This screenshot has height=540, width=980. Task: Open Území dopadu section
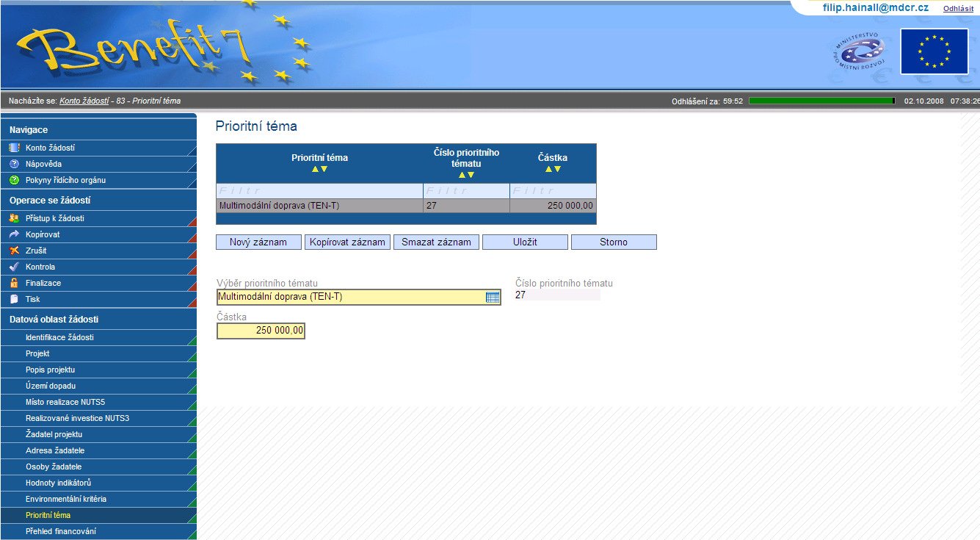98,386
